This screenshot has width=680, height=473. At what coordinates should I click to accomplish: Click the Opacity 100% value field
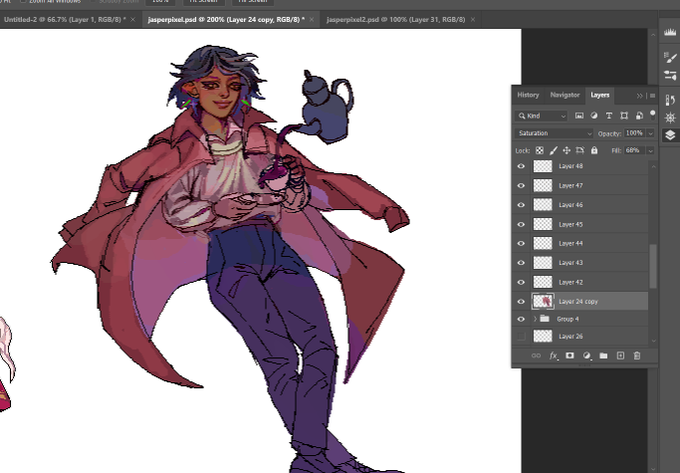click(634, 133)
